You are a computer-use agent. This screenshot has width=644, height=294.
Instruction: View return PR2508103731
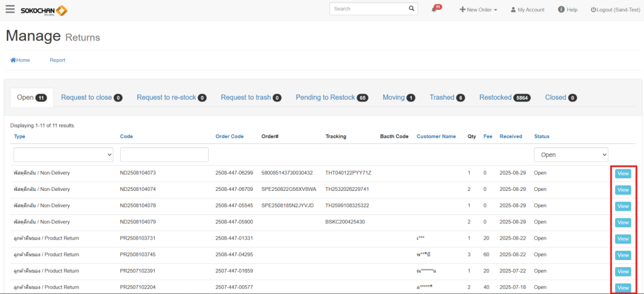pyautogui.click(x=623, y=239)
